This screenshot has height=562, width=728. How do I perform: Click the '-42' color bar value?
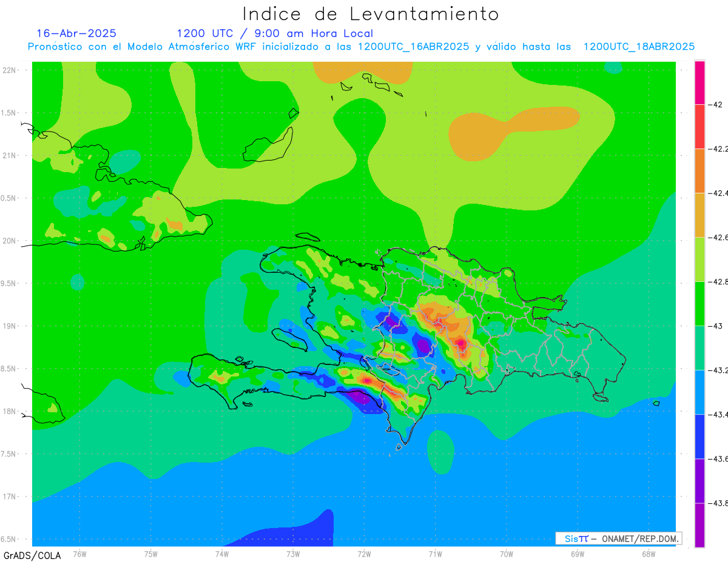(x=716, y=104)
